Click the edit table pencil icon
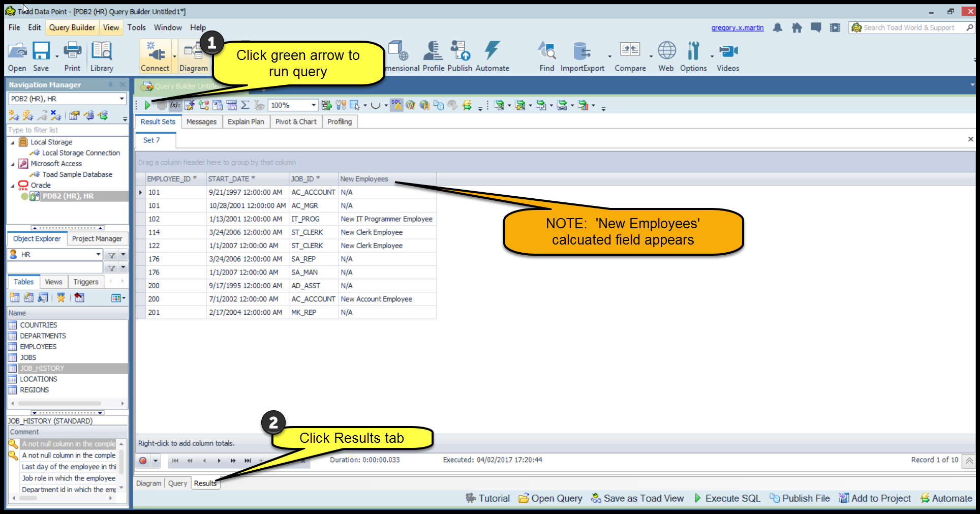980x514 pixels. (29, 297)
